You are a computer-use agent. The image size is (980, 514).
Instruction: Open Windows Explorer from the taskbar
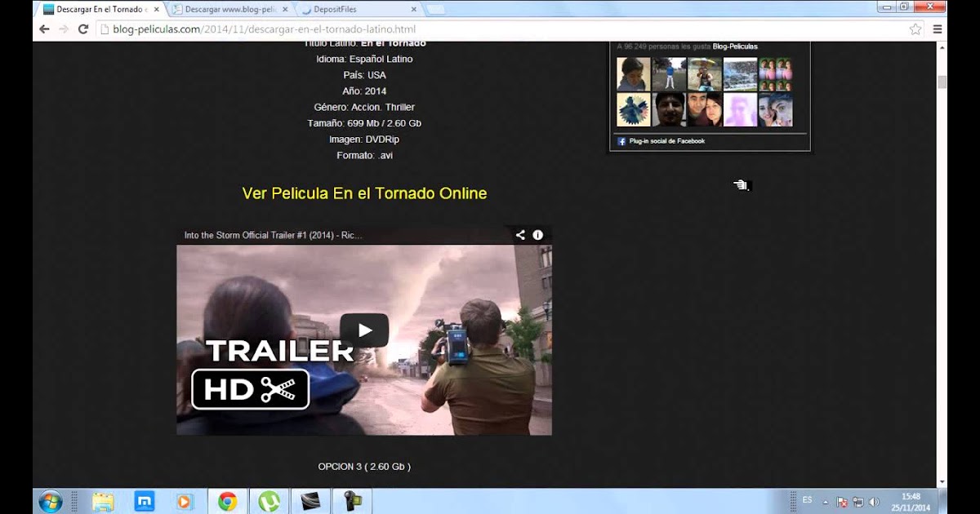click(x=103, y=501)
